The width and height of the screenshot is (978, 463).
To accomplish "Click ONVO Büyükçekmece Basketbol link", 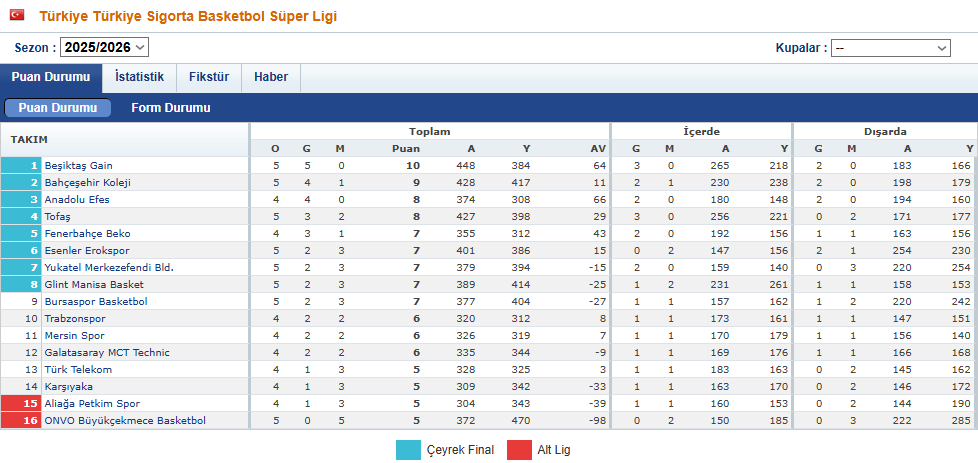I will click(x=125, y=421).
